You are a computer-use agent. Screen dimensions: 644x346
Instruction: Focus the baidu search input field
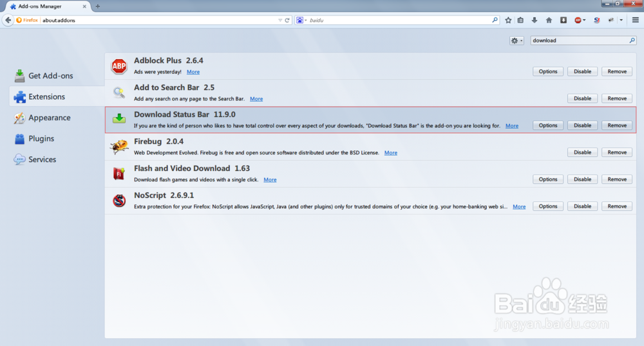(399, 20)
